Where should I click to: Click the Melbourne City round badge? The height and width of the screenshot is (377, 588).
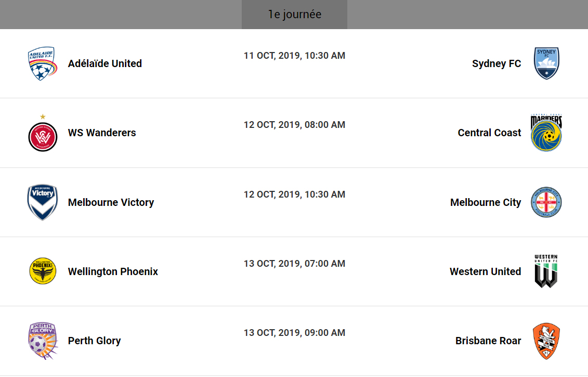point(546,202)
